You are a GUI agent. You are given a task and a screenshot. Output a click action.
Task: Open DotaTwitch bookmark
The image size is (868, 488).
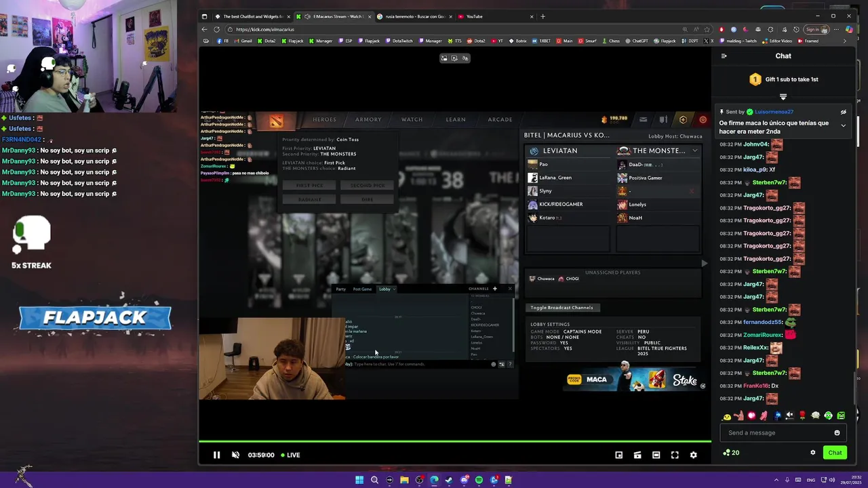399,41
